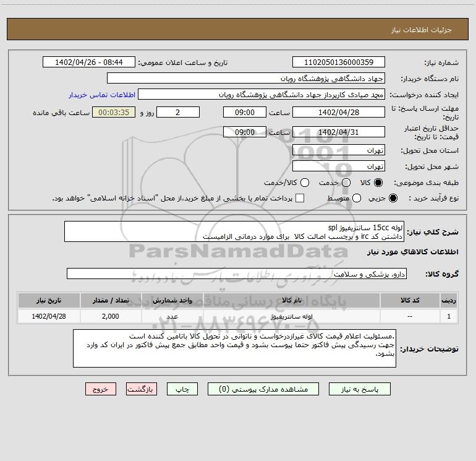
Task: Click the گروه کالا field دارو، پزشکی و سلامت
Action: pos(237,274)
